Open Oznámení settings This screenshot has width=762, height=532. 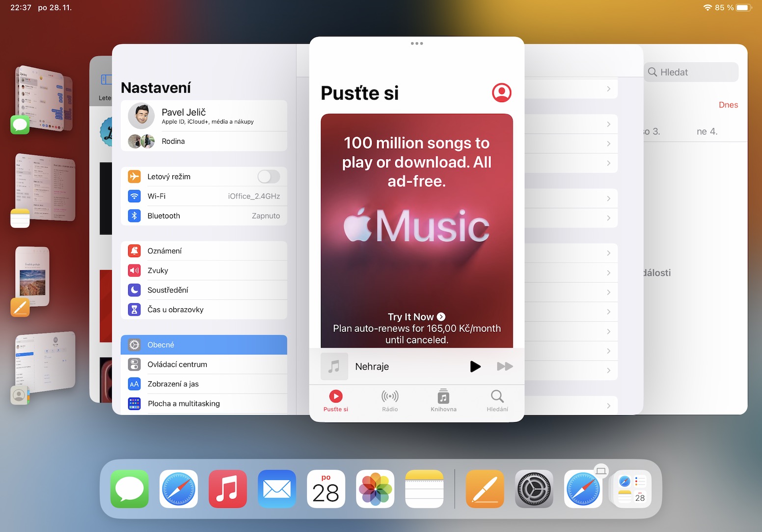pyautogui.click(x=204, y=251)
